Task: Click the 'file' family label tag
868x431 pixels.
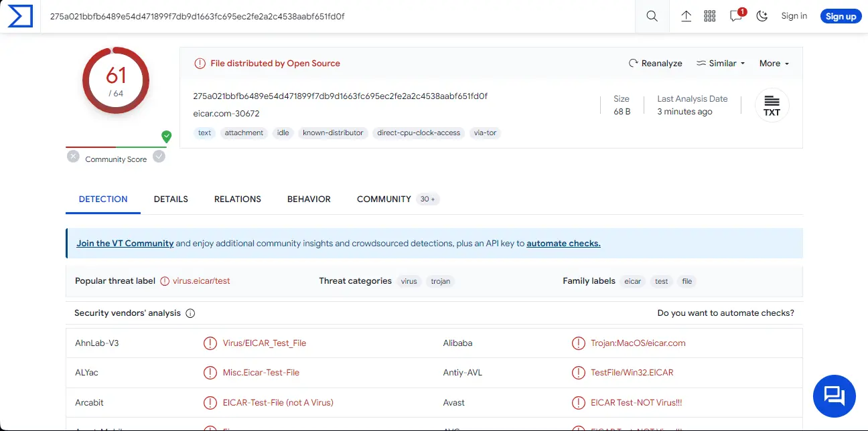Action: coord(687,281)
